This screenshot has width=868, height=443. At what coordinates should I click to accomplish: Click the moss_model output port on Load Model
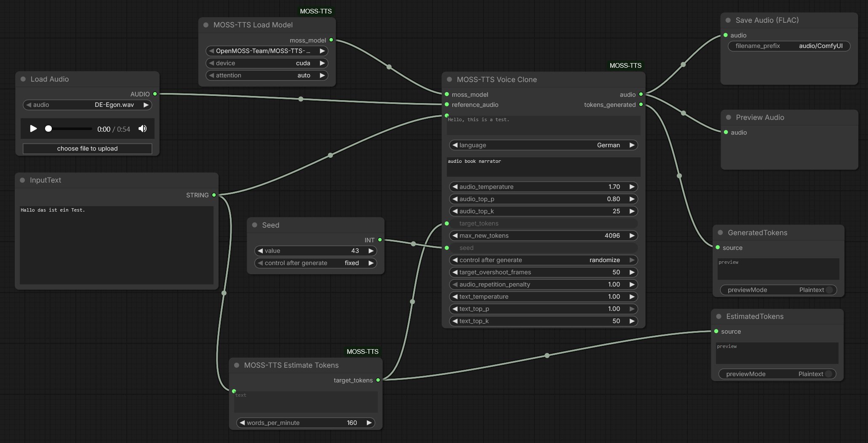331,40
